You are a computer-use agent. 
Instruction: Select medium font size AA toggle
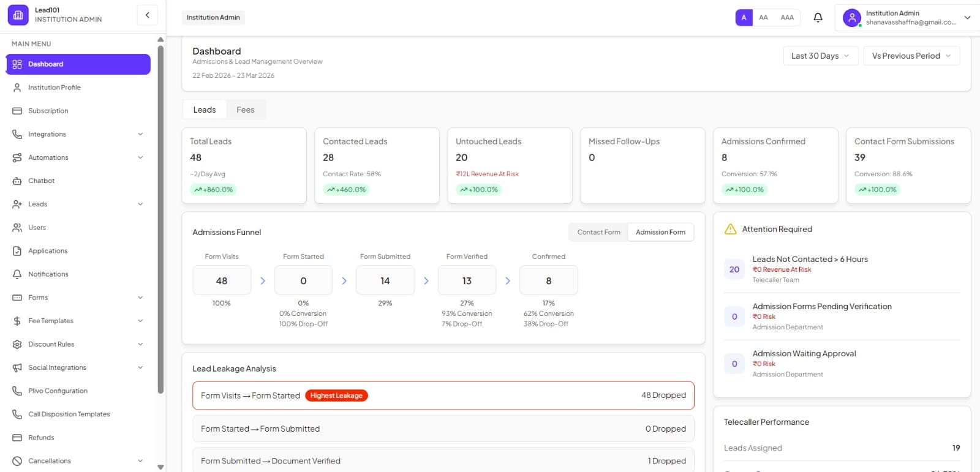[x=763, y=17]
